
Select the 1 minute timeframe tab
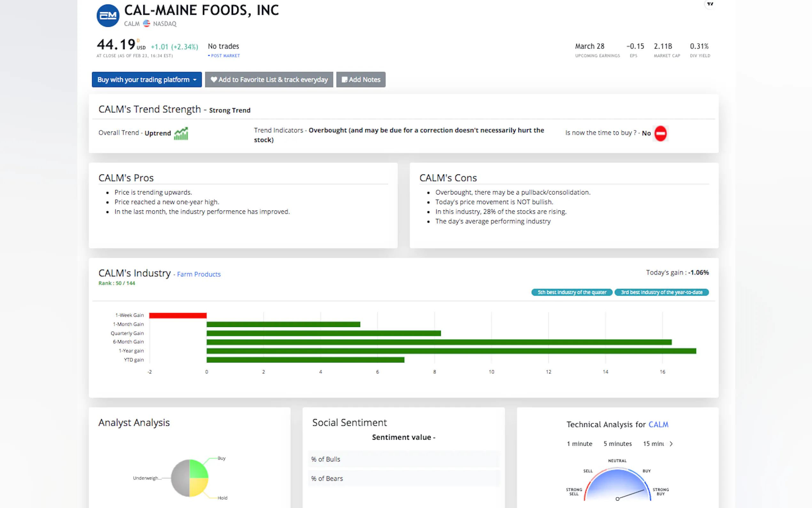579,444
